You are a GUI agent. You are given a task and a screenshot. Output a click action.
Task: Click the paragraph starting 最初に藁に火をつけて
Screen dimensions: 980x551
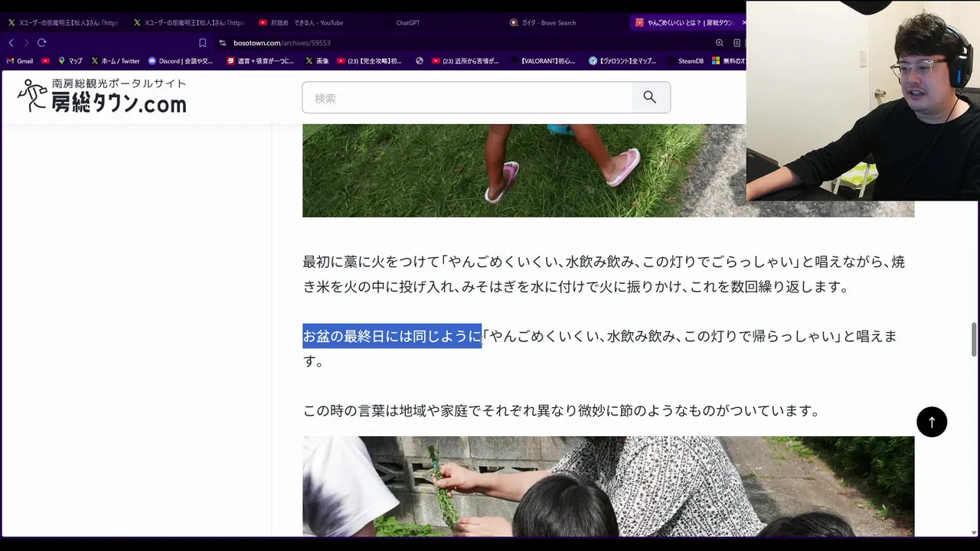pos(603,274)
